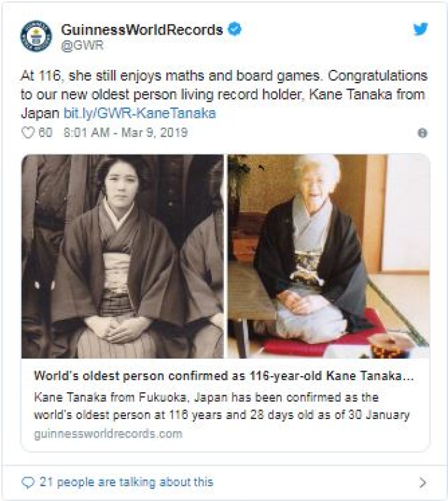View the color photo of elderly Kane Tanaka
The width and height of the screenshot is (448, 501).
coord(329,256)
